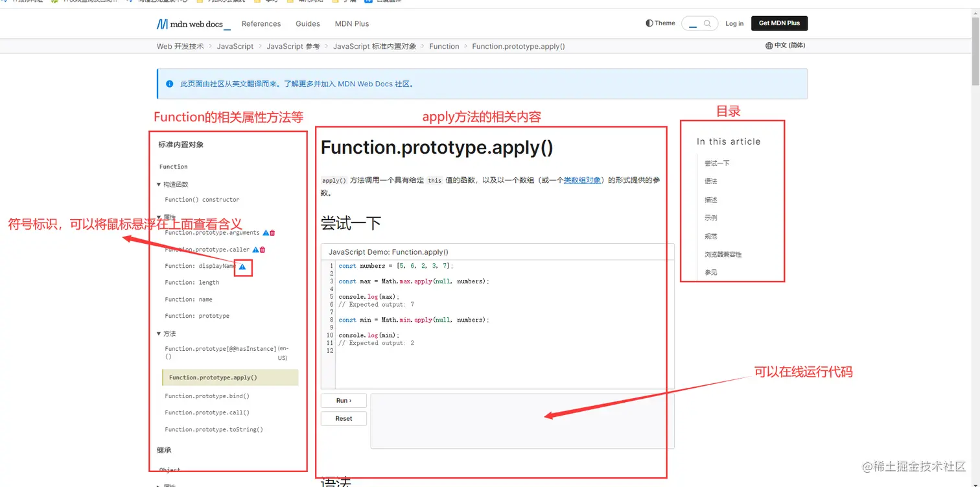Run the JavaScript demo code
Viewport: 980px width, 487px height.
[x=344, y=401]
